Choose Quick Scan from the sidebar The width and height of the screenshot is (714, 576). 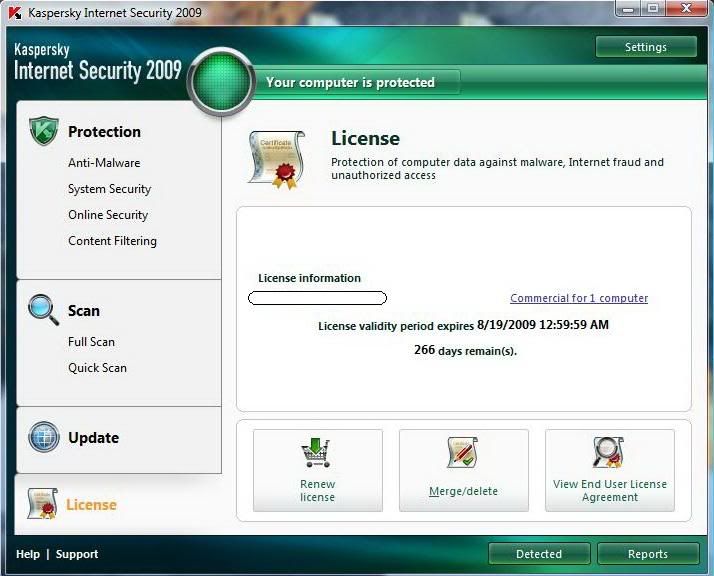click(x=97, y=368)
